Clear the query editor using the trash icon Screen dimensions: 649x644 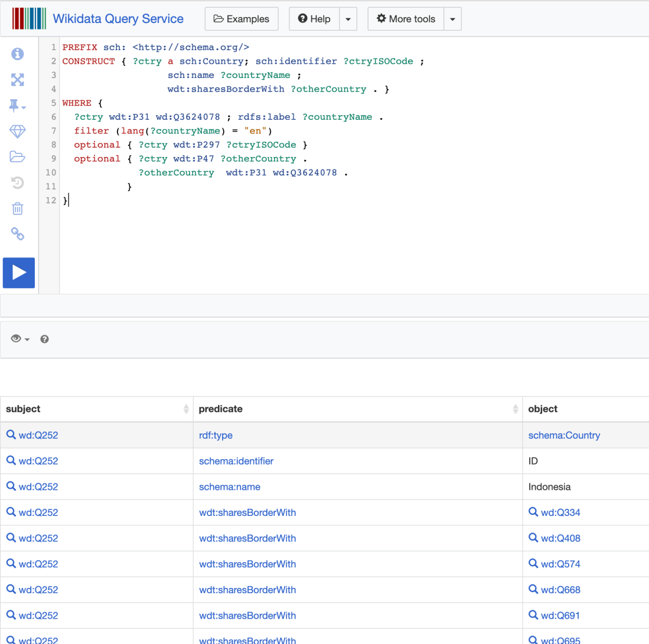pos(17,208)
